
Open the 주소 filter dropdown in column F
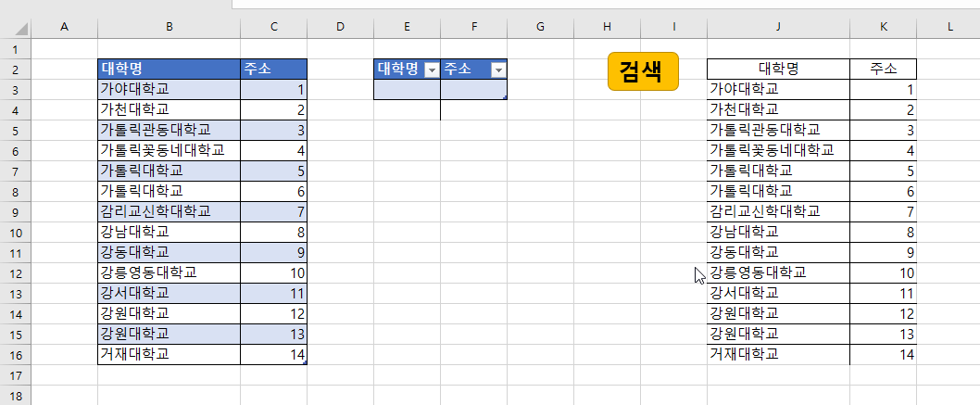click(498, 70)
